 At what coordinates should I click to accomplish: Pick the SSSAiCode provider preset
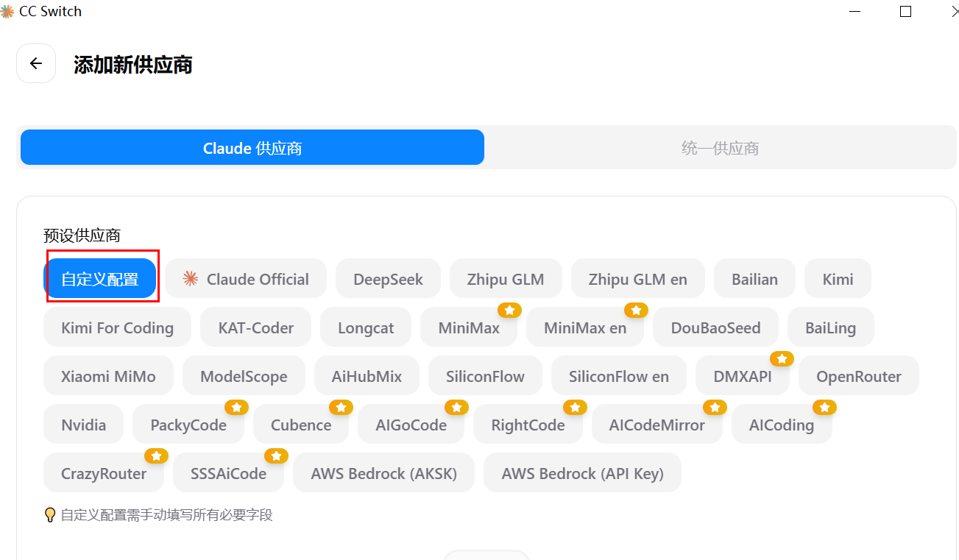point(229,473)
